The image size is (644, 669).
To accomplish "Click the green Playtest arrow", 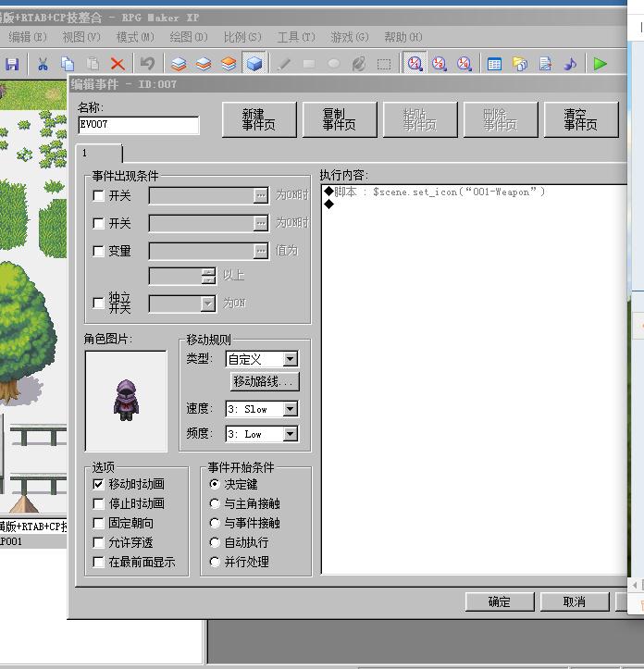I will [x=600, y=64].
